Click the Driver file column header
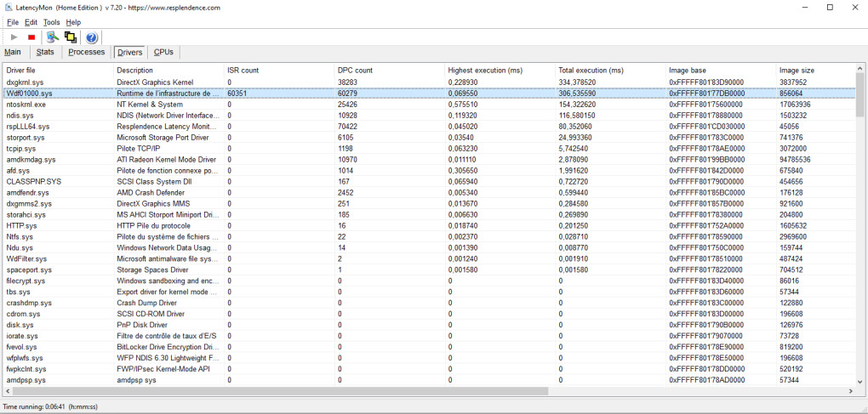Image resolution: width=868 pixels, height=414 pixels. click(x=21, y=70)
